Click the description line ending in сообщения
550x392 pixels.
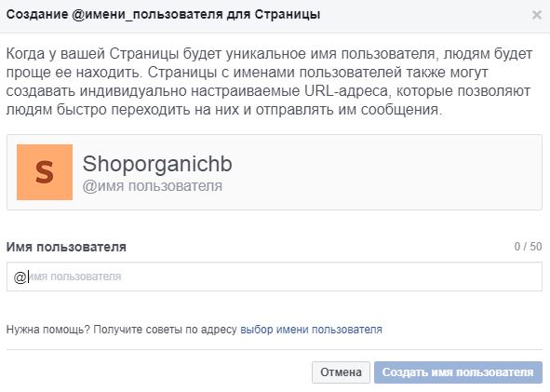coord(224,110)
